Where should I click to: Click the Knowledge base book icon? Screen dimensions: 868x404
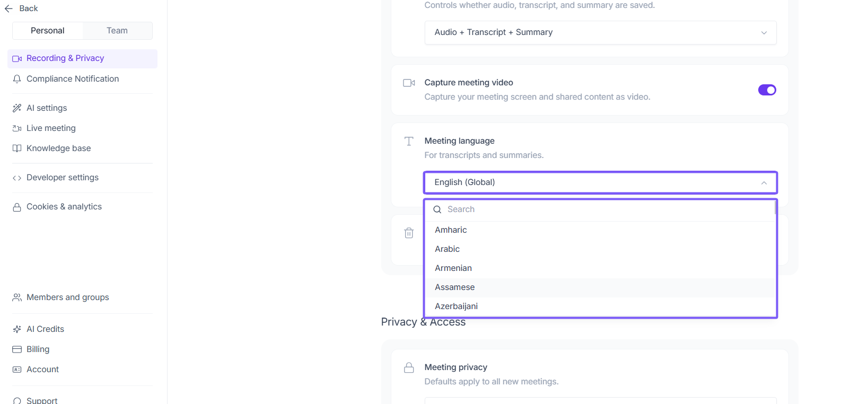tap(17, 148)
